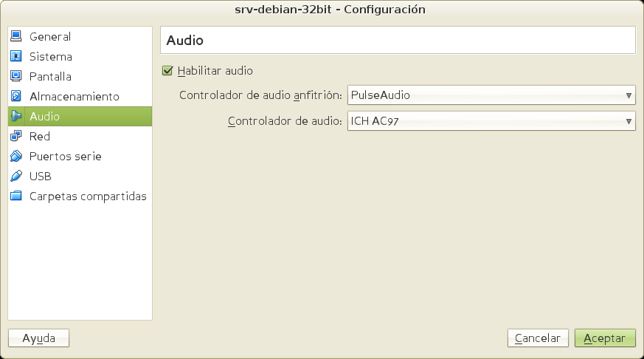Click the USB plug icon
The height and width of the screenshot is (359, 644).
click(16, 176)
